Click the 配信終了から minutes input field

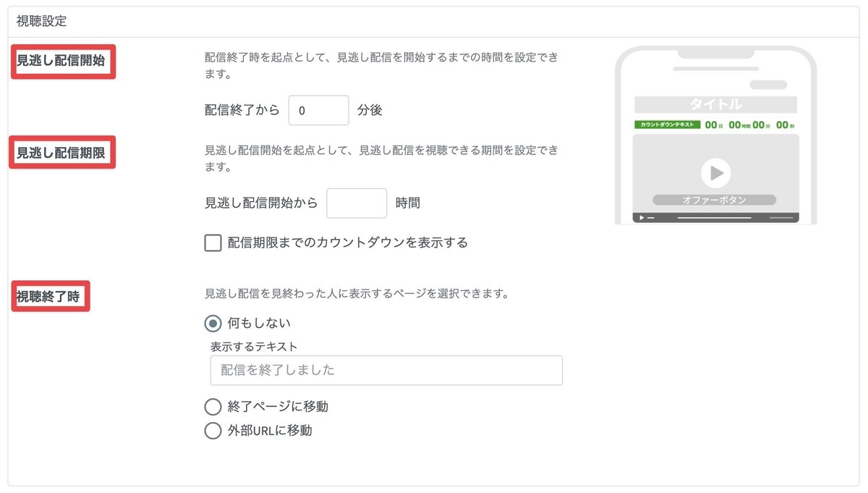click(x=318, y=111)
